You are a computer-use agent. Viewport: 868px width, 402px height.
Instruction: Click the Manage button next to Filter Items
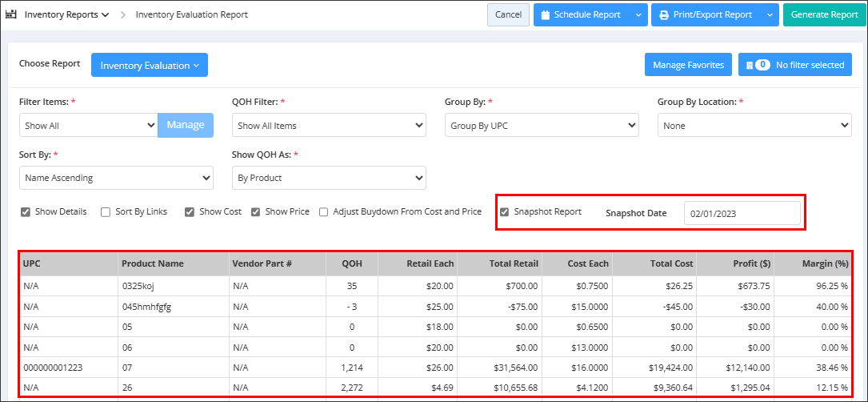coord(186,125)
